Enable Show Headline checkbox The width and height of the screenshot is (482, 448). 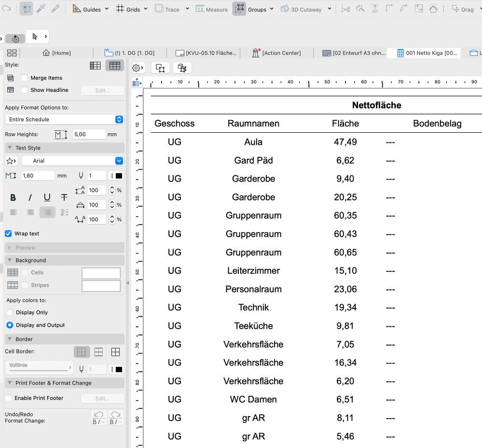point(24,90)
